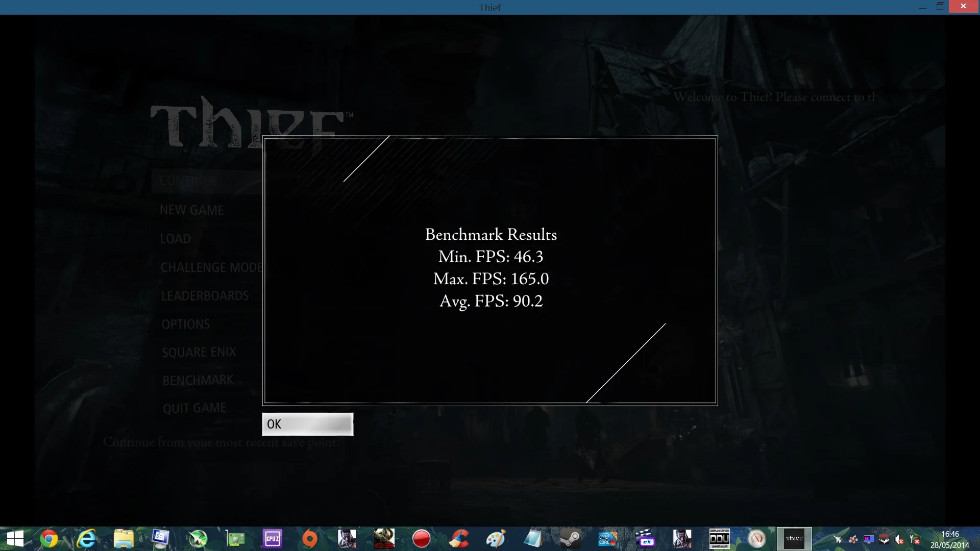Restore down the Thief window

pyautogui.click(x=940, y=7)
